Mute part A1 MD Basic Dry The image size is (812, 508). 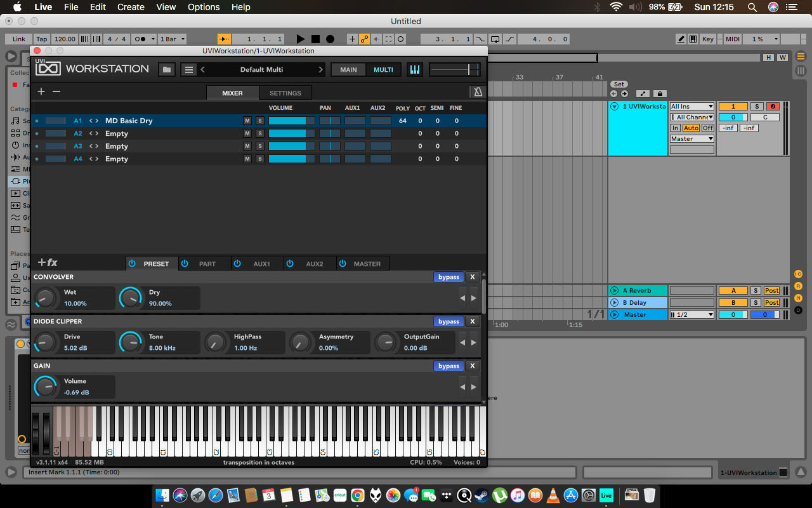pos(247,121)
